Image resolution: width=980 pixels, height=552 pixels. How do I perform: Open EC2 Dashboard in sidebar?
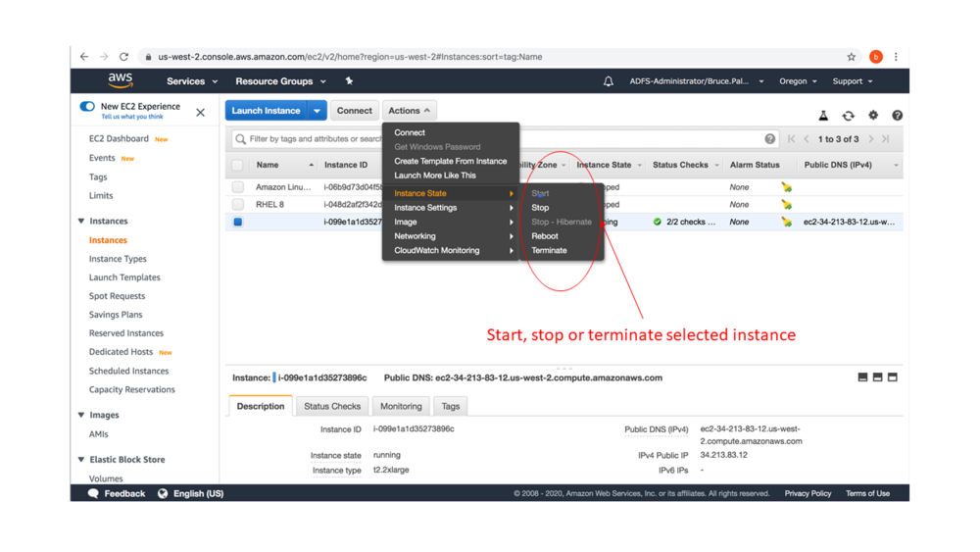coord(119,139)
